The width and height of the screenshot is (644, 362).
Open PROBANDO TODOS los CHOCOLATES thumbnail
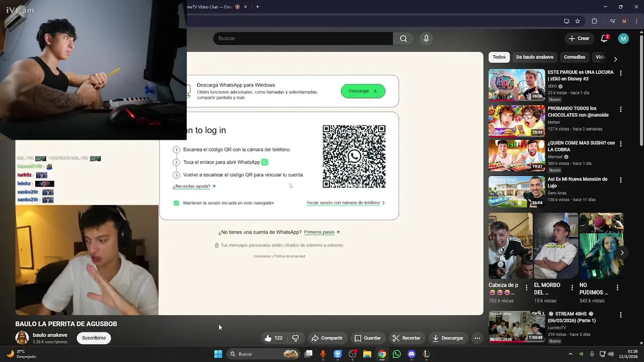coord(516,121)
